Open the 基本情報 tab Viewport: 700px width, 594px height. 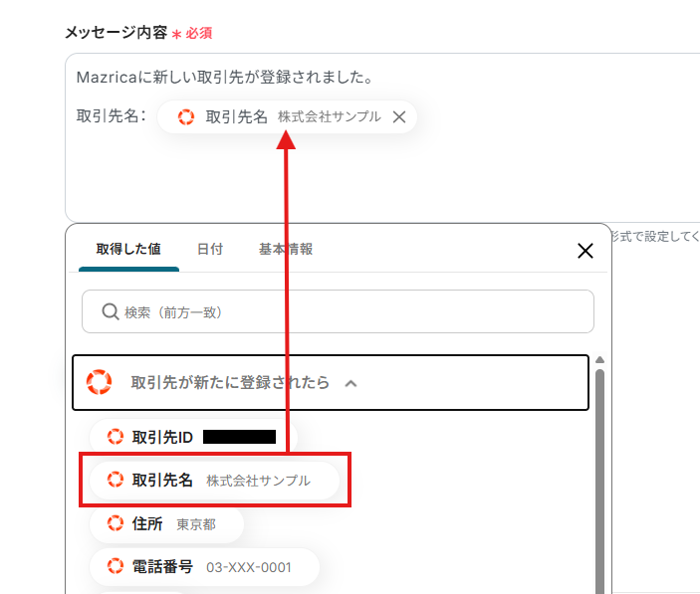pos(286,249)
